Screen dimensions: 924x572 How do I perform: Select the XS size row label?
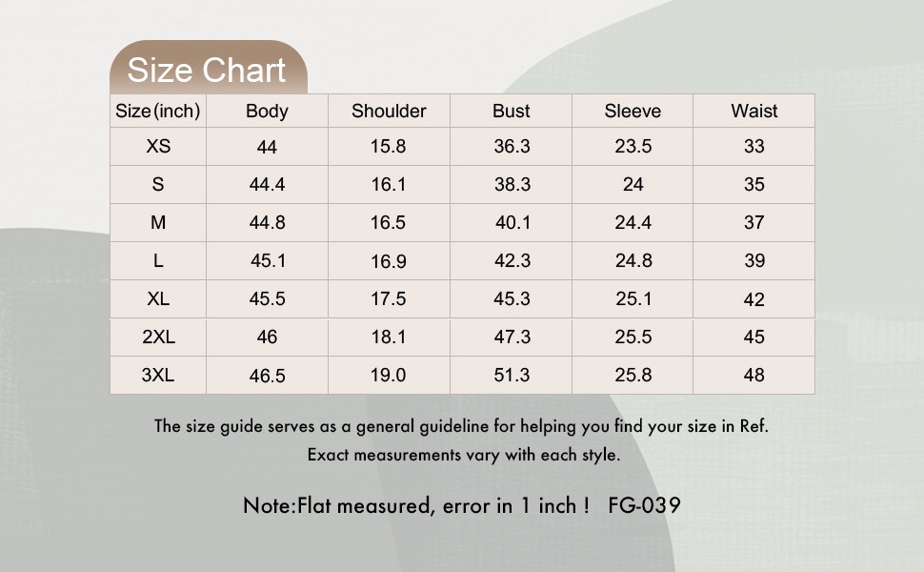tap(158, 147)
